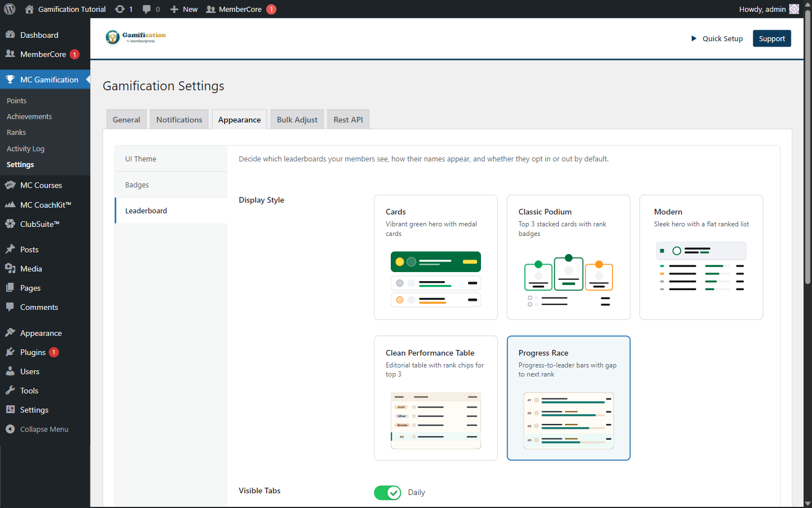
Task: Click the ClubSuite icon in sidebar
Action: tap(10, 224)
